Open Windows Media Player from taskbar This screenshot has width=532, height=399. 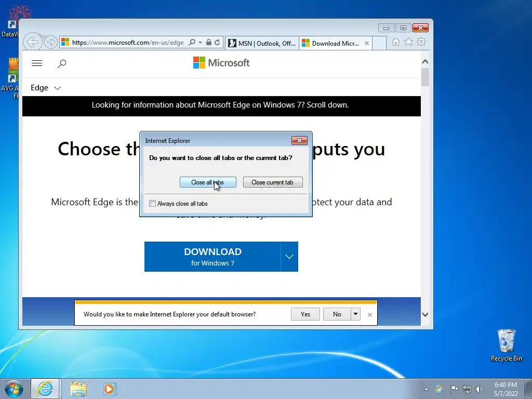[110, 389]
